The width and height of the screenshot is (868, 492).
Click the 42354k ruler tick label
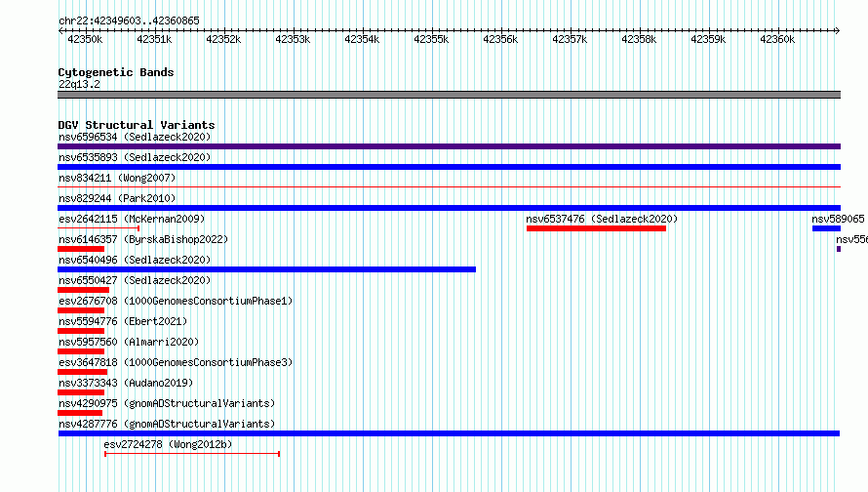tap(362, 39)
